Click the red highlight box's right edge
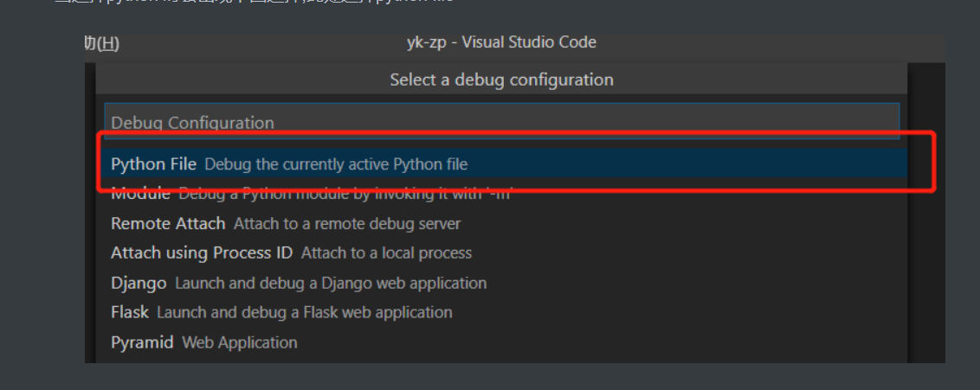This screenshot has height=390, width=980. coord(934,163)
